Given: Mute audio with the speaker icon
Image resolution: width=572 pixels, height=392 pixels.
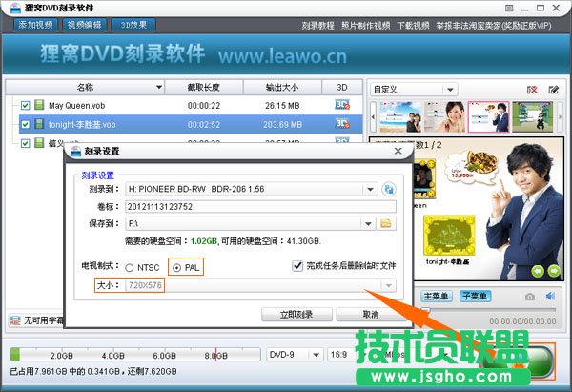Looking at the screenshot, I should point(550,297).
